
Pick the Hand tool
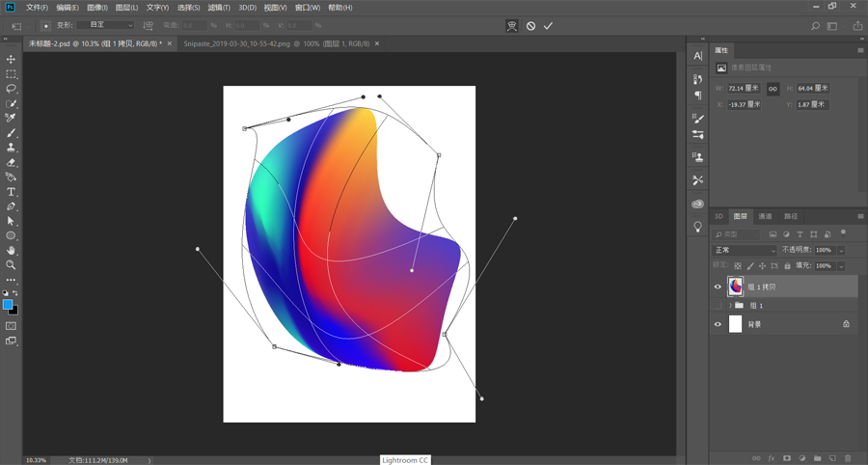point(12,250)
